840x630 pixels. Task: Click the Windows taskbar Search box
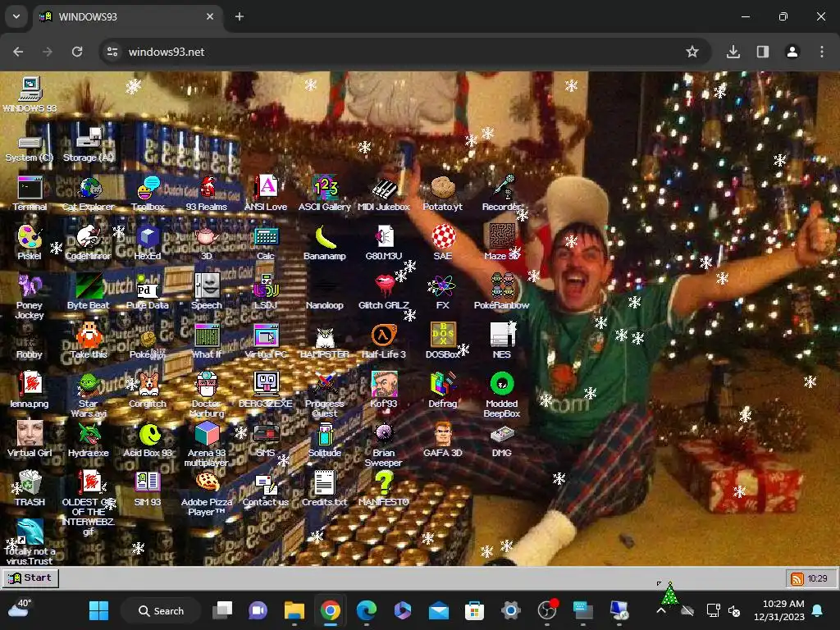pyautogui.click(x=161, y=610)
